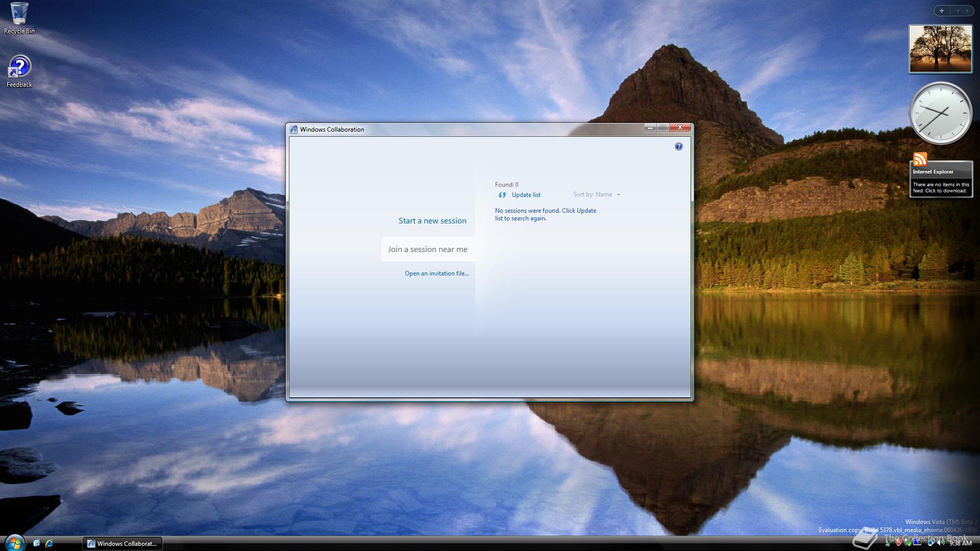Viewport: 980px width, 551px height.
Task: Start a new session
Action: coord(432,220)
